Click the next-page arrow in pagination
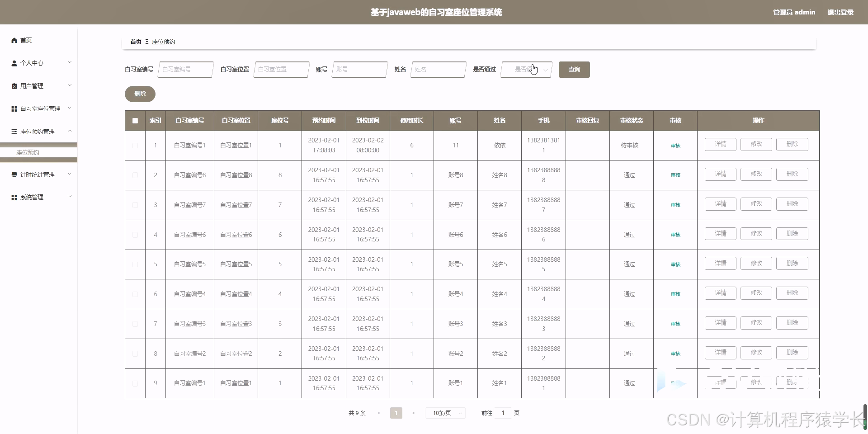 click(x=413, y=413)
